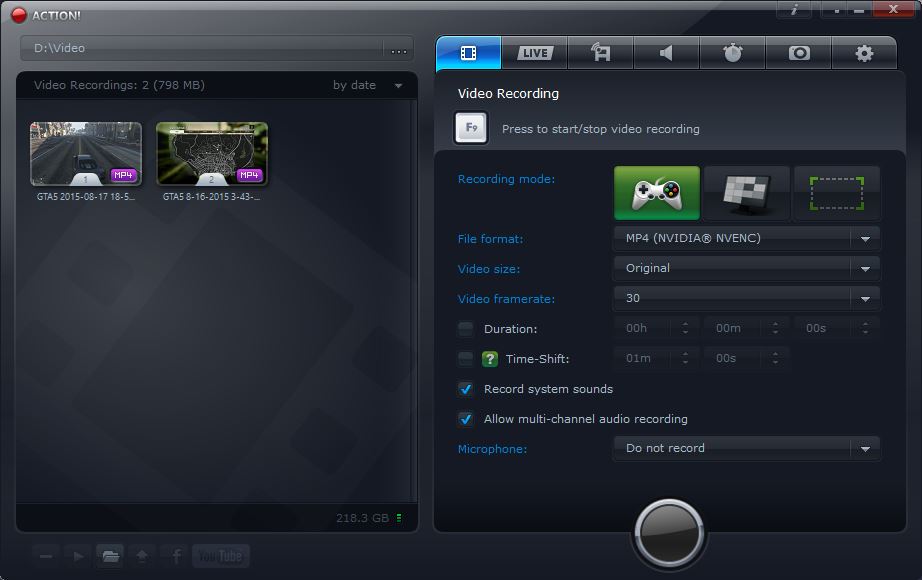The height and width of the screenshot is (580, 922).
Task: Click the upload arrow icon
Action: [x=142, y=556]
